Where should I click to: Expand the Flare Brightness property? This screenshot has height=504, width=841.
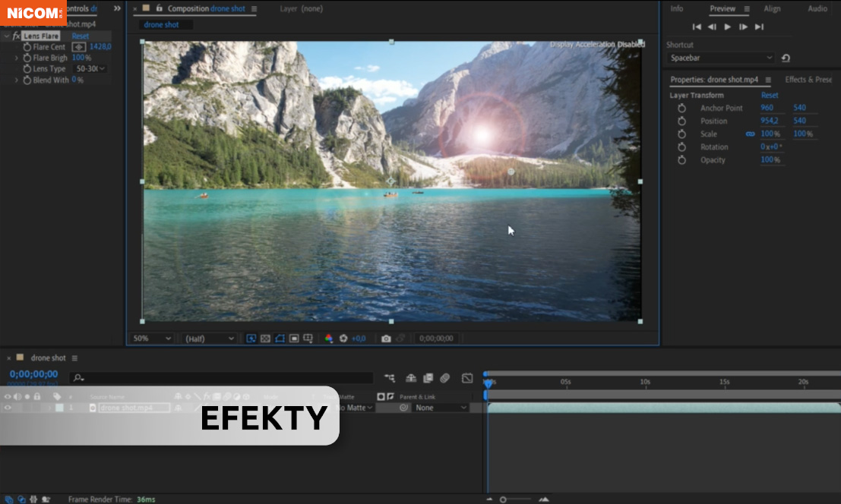[x=17, y=58]
